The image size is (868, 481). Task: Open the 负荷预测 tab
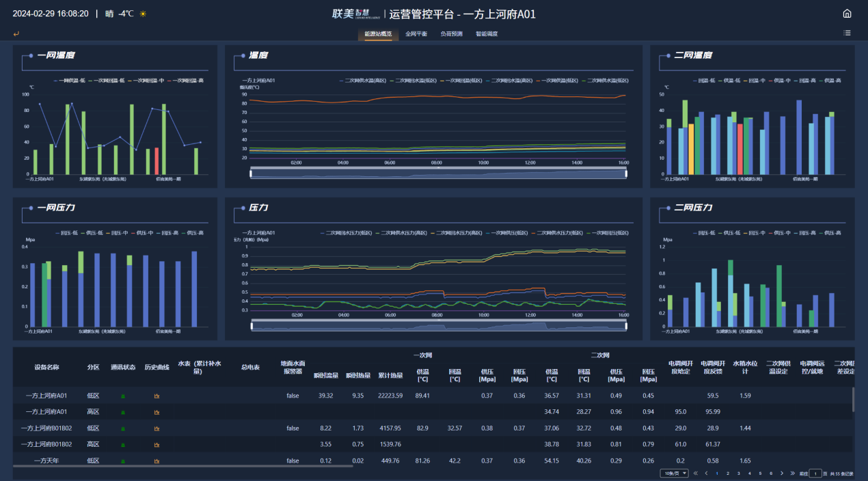click(451, 33)
